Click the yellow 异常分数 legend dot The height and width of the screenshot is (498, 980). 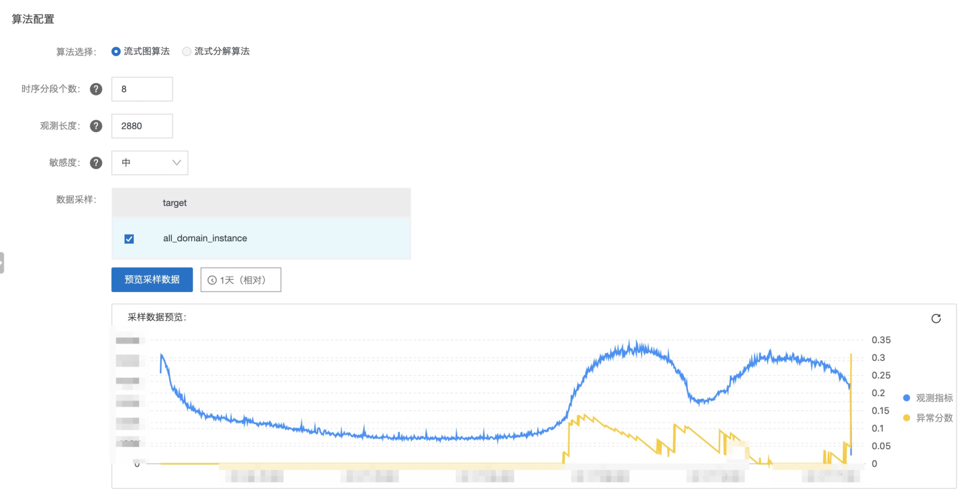point(906,418)
